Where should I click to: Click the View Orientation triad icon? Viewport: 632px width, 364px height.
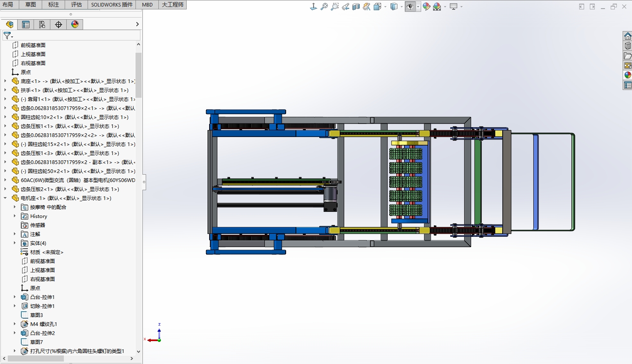tap(314, 7)
